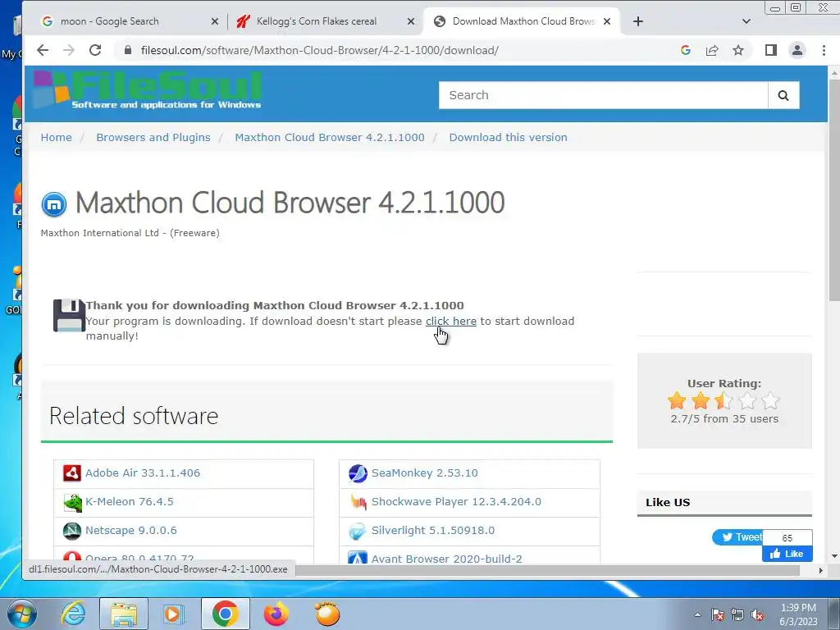Click the Tweet button
The image size is (840, 630).
click(x=738, y=537)
